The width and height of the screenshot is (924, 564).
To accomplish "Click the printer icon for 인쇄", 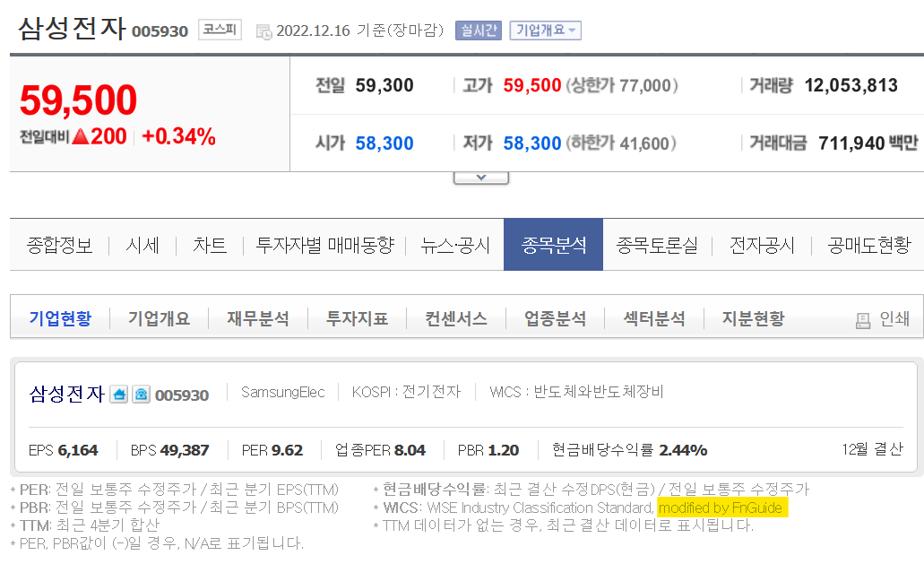I will tap(863, 321).
